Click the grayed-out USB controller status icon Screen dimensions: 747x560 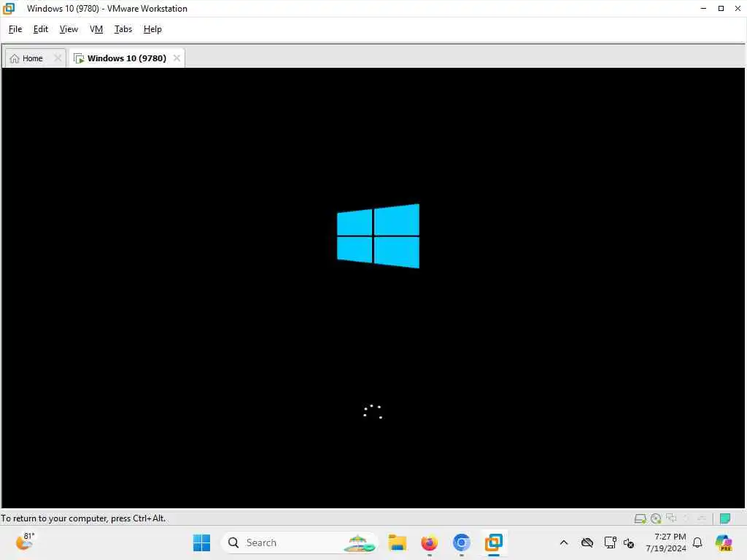pyautogui.click(x=702, y=518)
